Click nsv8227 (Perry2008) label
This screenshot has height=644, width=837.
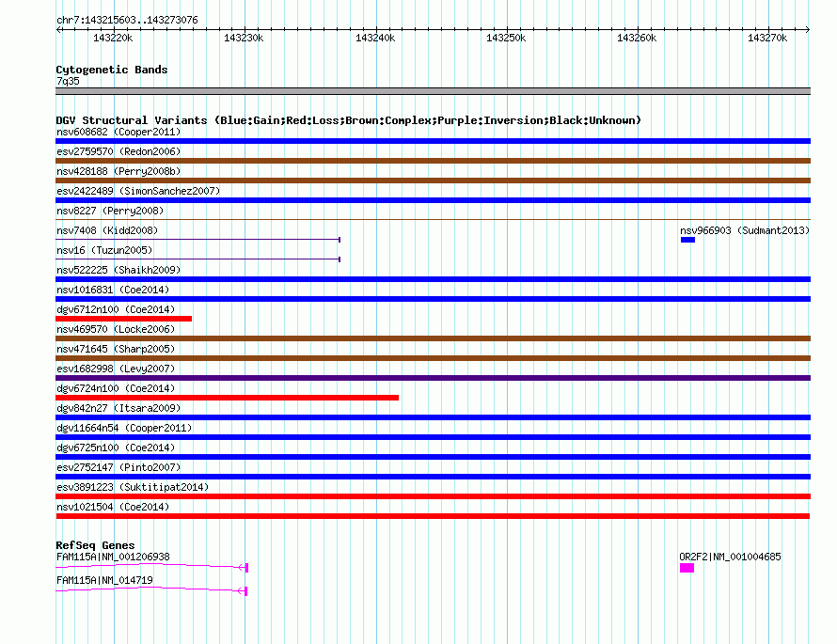[110, 211]
